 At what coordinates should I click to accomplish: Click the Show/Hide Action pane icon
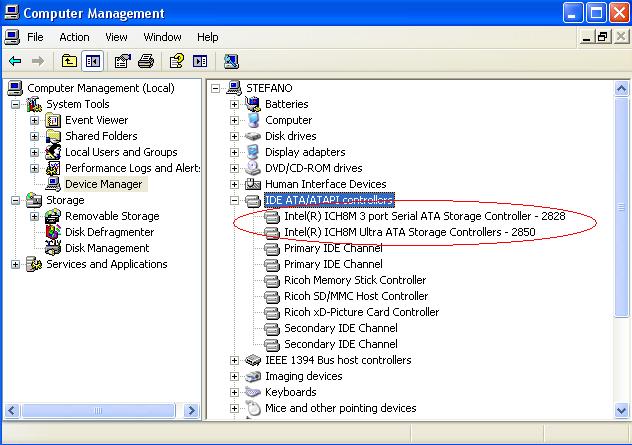(200, 61)
